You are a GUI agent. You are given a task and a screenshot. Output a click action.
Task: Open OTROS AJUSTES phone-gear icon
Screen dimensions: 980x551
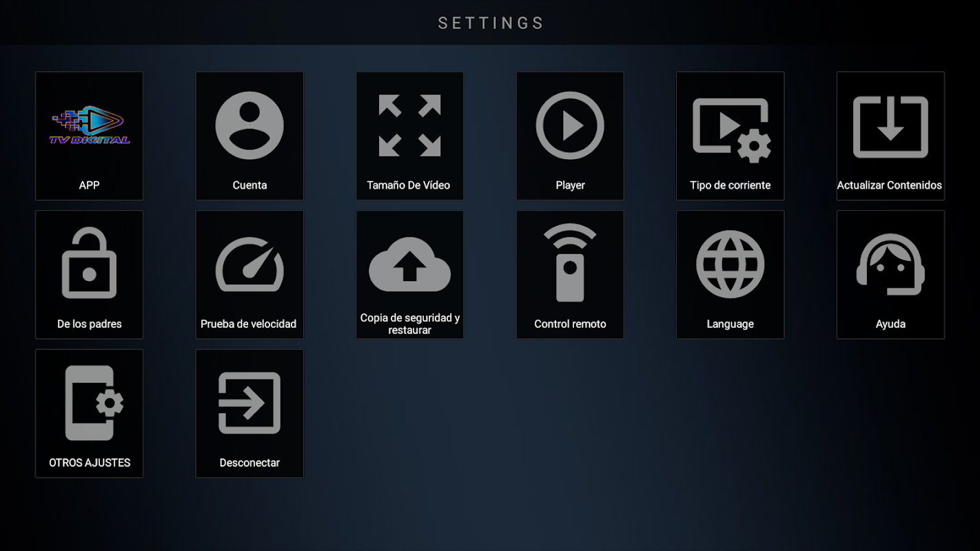click(x=94, y=403)
